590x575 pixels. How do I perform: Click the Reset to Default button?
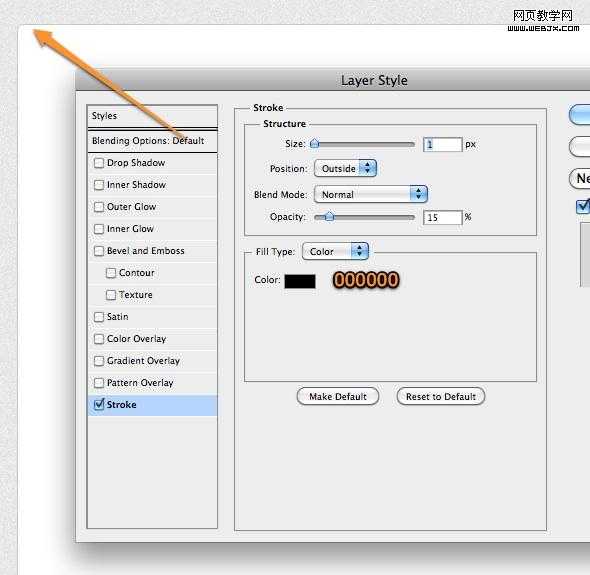(x=441, y=397)
